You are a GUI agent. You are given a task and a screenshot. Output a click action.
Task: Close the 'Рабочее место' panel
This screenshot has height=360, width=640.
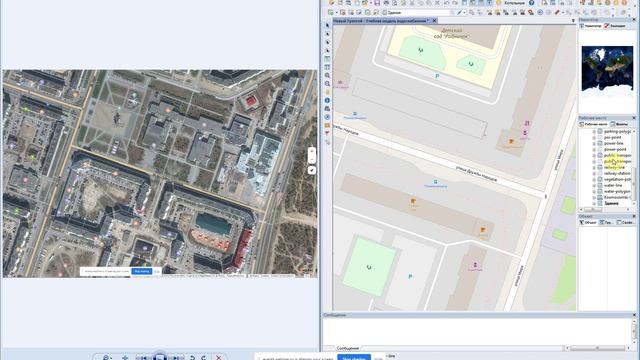[x=634, y=118]
